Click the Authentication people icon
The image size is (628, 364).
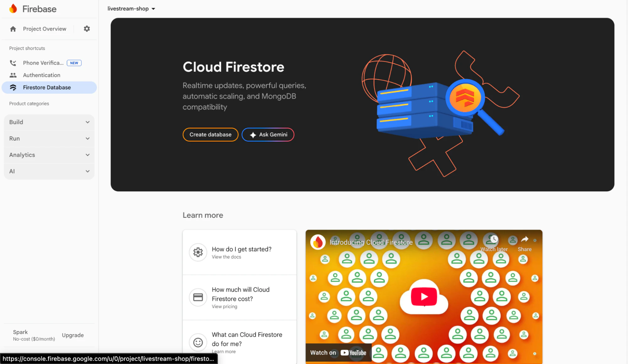click(13, 75)
